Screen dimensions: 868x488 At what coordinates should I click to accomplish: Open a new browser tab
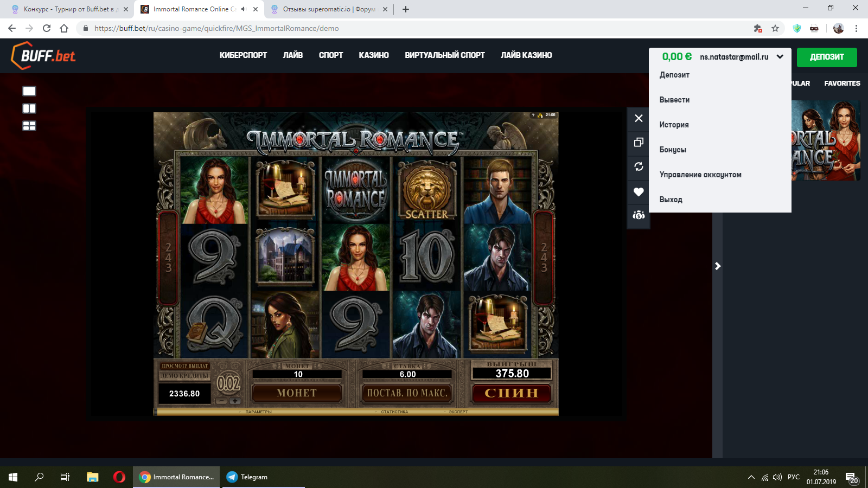(405, 9)
